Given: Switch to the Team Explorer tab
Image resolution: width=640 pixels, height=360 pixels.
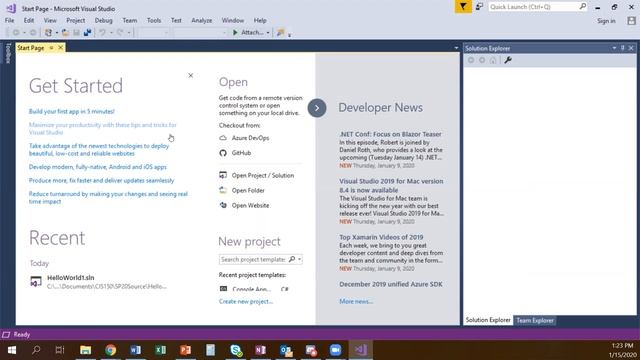Looking at the screenshot, I should click(x=535, y=320).
